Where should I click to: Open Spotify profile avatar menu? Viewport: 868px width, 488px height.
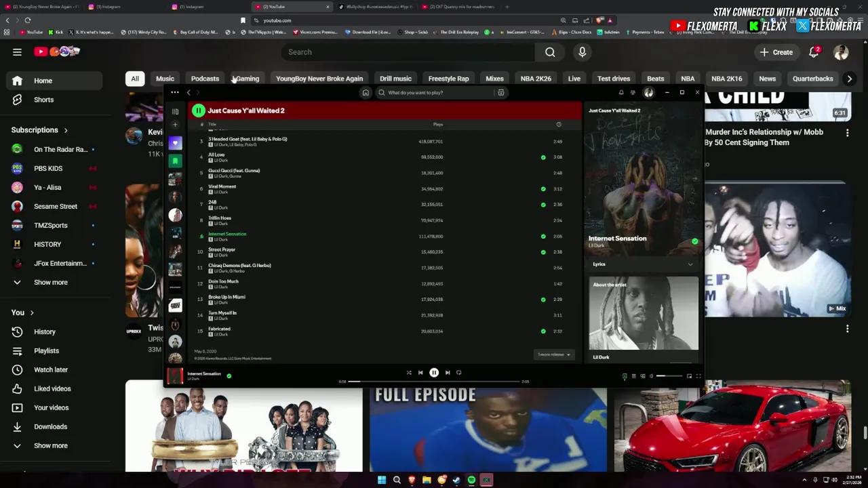[648, 93]
